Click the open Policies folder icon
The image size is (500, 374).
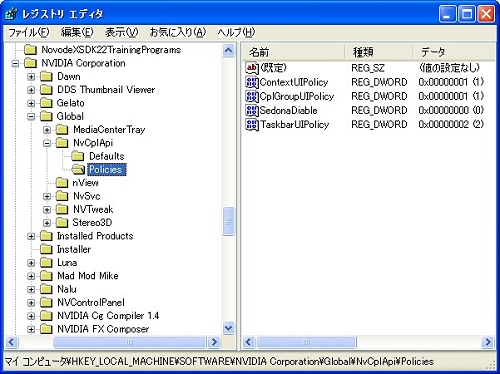[x=78, y=169]
